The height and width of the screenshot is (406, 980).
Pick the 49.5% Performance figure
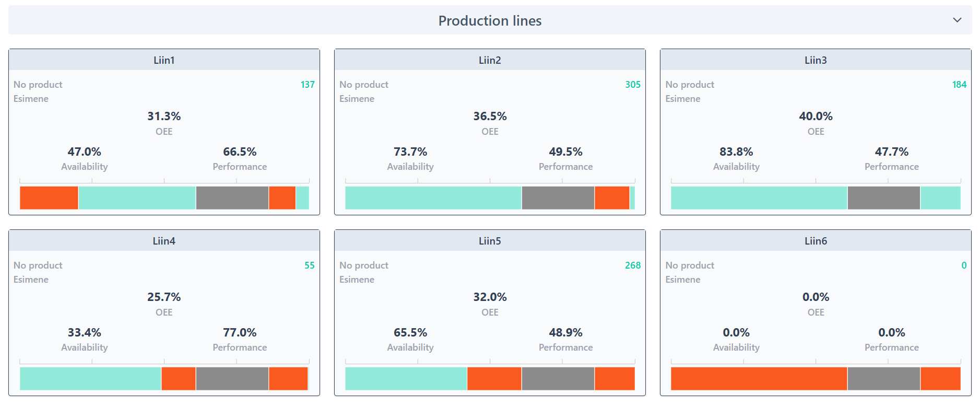pyautogui.click(x=565, y=152)
